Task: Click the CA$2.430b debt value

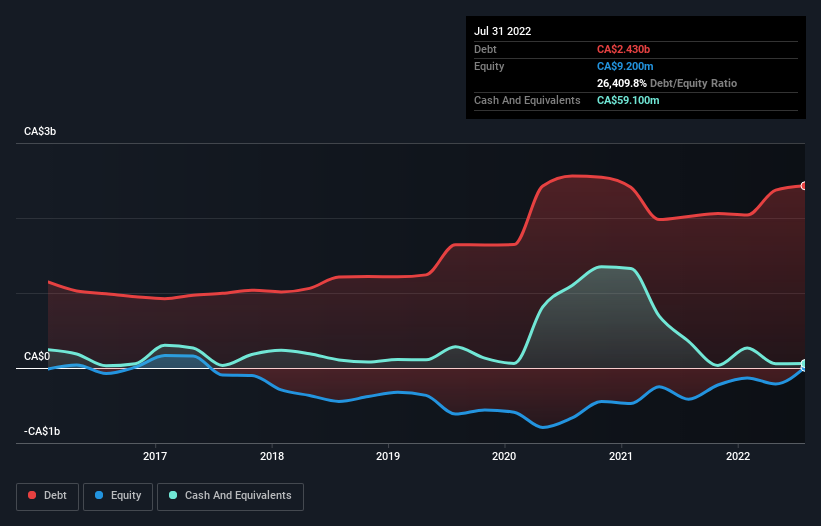Action: [x=623, y=49]
